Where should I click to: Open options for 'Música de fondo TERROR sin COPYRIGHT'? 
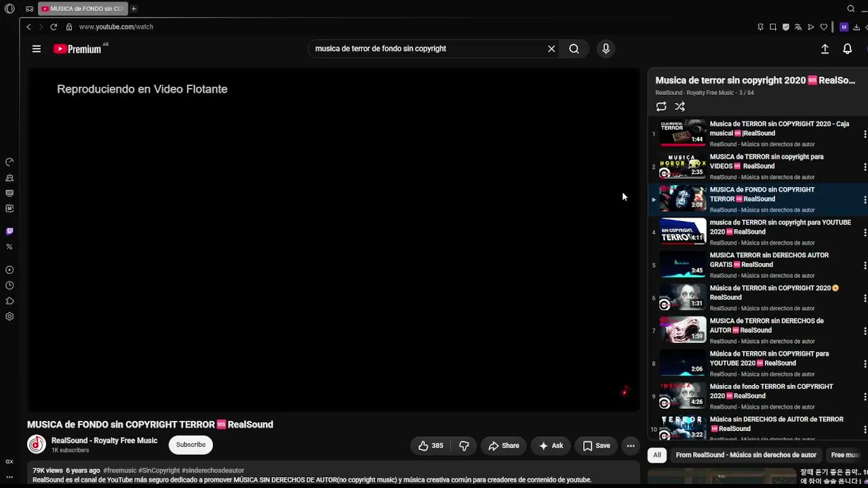coord(865,397)
